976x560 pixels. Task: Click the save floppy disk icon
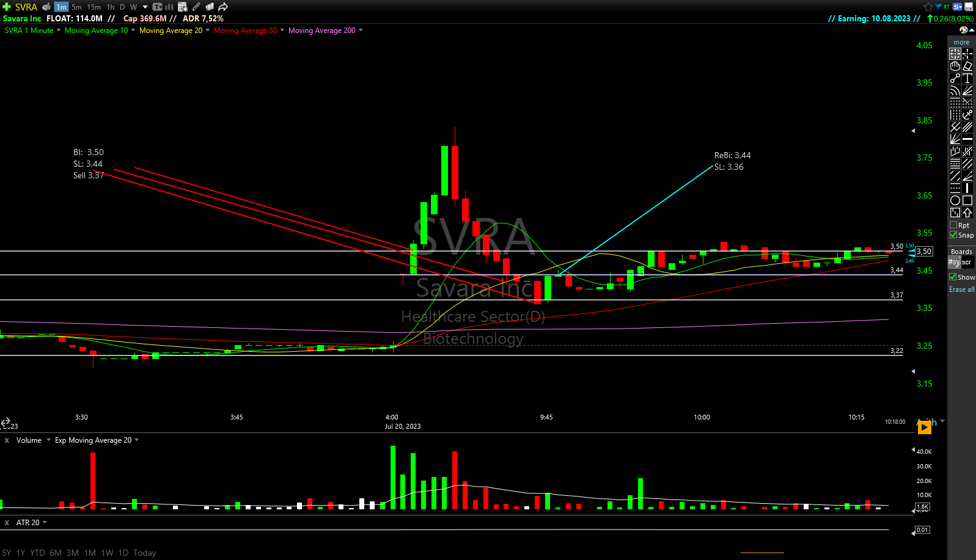coord(969,7)
